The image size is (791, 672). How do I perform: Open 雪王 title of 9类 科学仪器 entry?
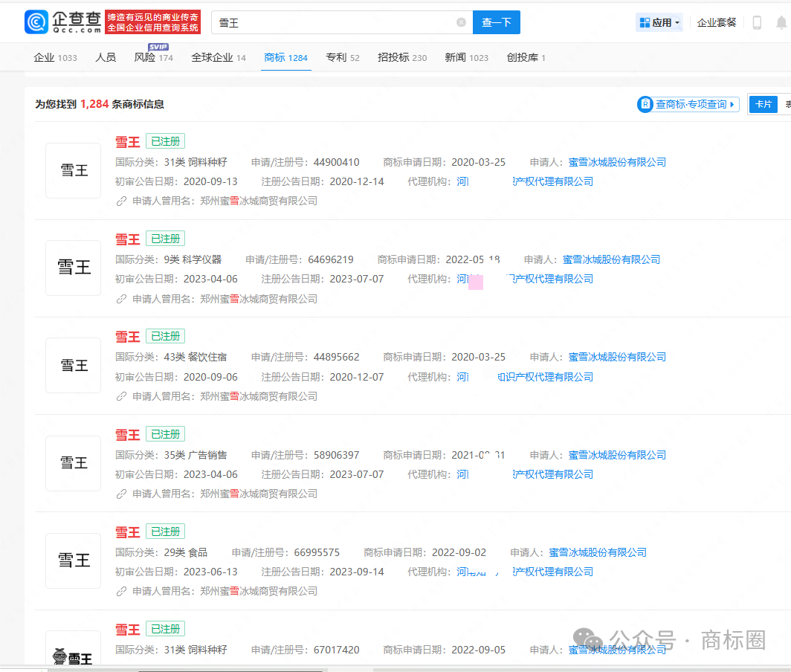[128, 239]
